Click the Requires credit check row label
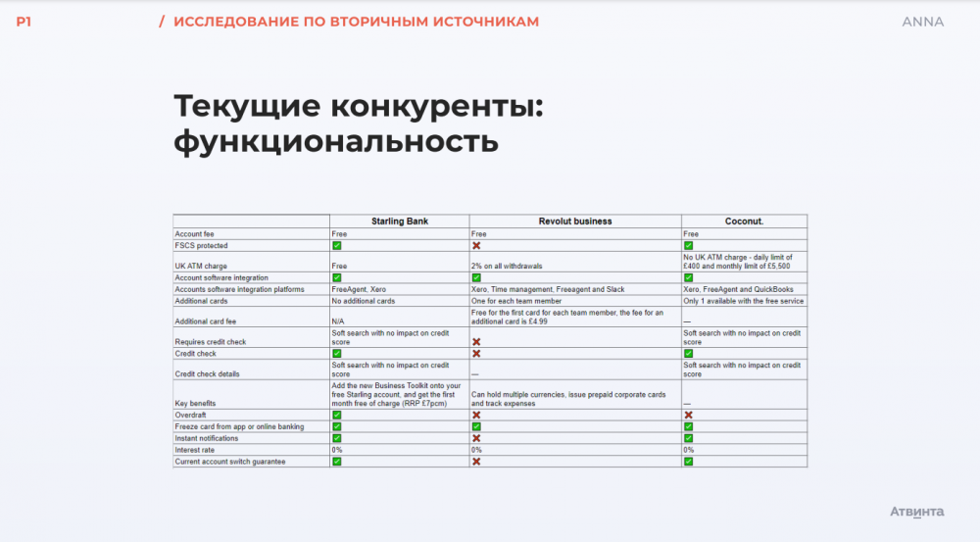The image size is (980, 542). pos(211,342)
